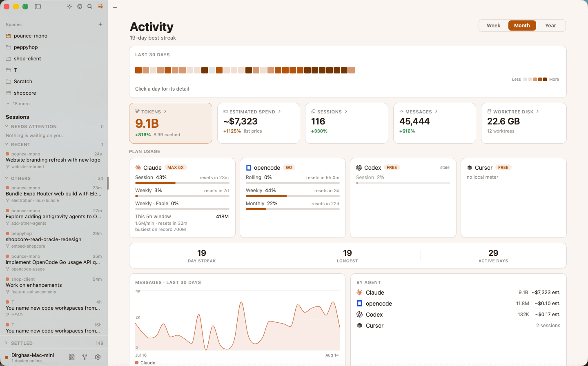The image size is (588, 366).
Task: Expand the Estimated Spend chevron
Action: tap(279, 111)
